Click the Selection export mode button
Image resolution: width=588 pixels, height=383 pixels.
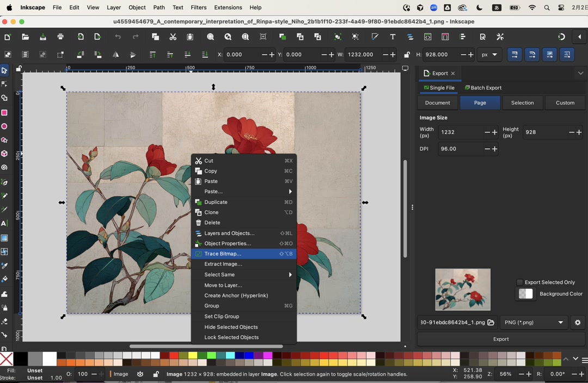click(522, 103)
